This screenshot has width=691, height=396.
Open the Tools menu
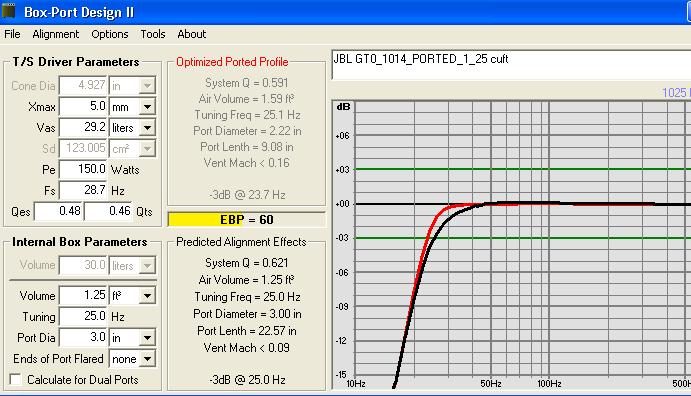(x=152, y=34)
